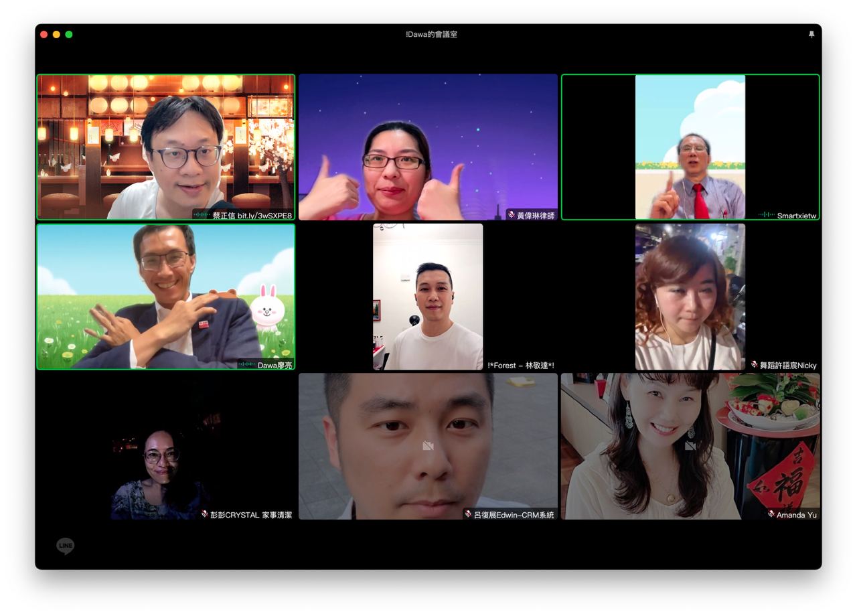Click audio level indicator beside 蔡正信
Image resolution: width=857 pixels, height=616 pixels.
(202, 215)
